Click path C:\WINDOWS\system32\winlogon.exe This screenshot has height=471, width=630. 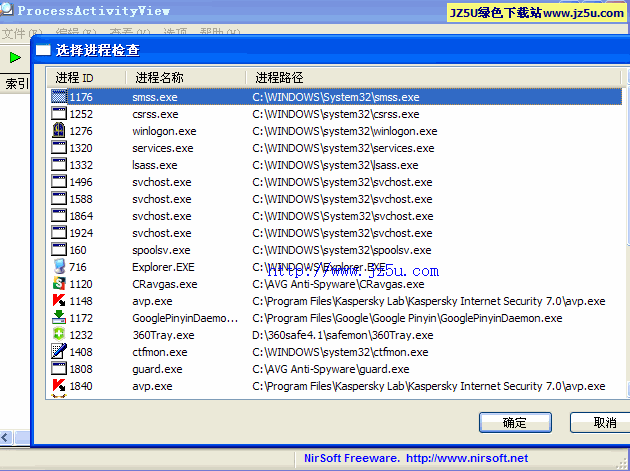(x=345, y=131)
